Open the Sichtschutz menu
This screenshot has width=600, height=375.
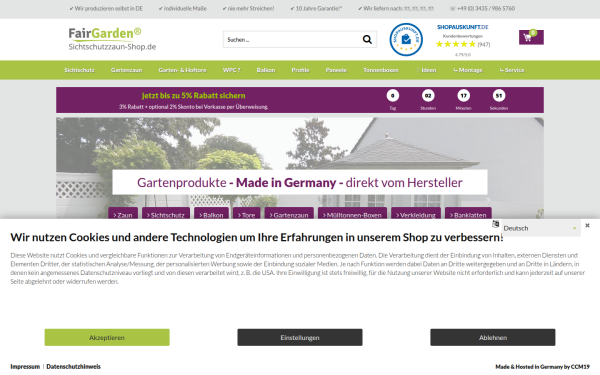tap(79, 70)
